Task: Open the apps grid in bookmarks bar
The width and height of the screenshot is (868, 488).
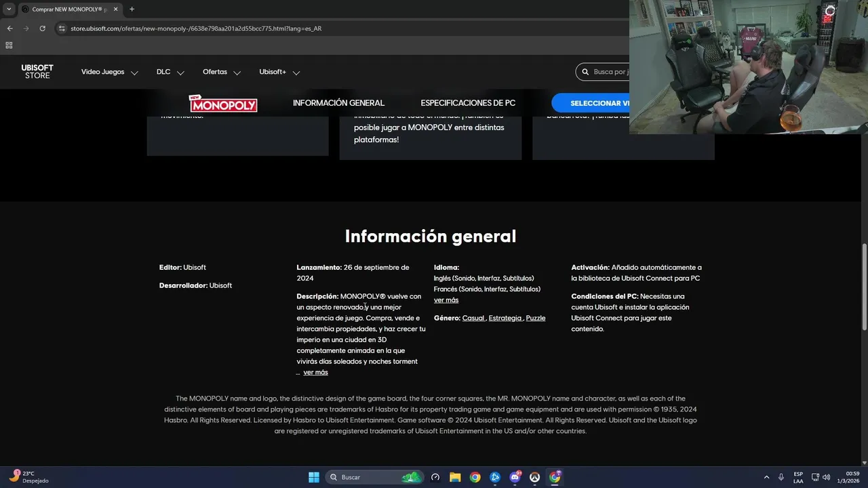Action: pyautogui.click(x=9, y=45)
